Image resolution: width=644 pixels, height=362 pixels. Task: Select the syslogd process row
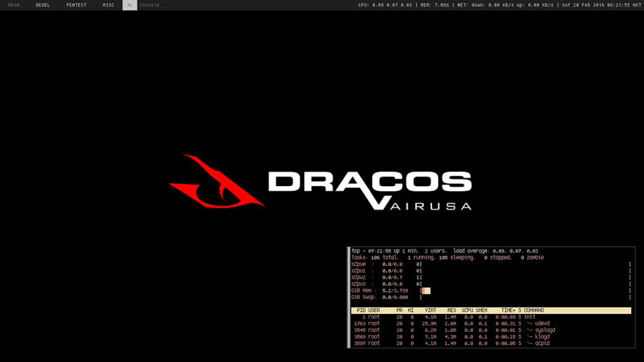(491, 330)
